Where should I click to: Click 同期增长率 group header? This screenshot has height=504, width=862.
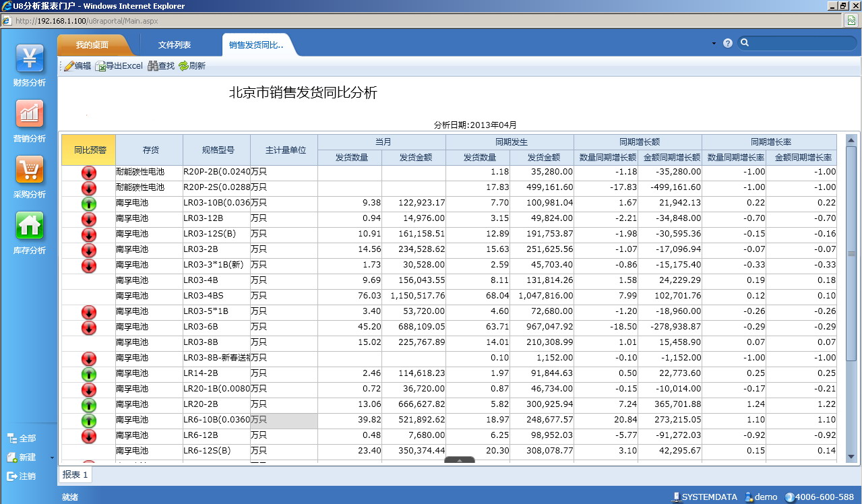(770, 142)
